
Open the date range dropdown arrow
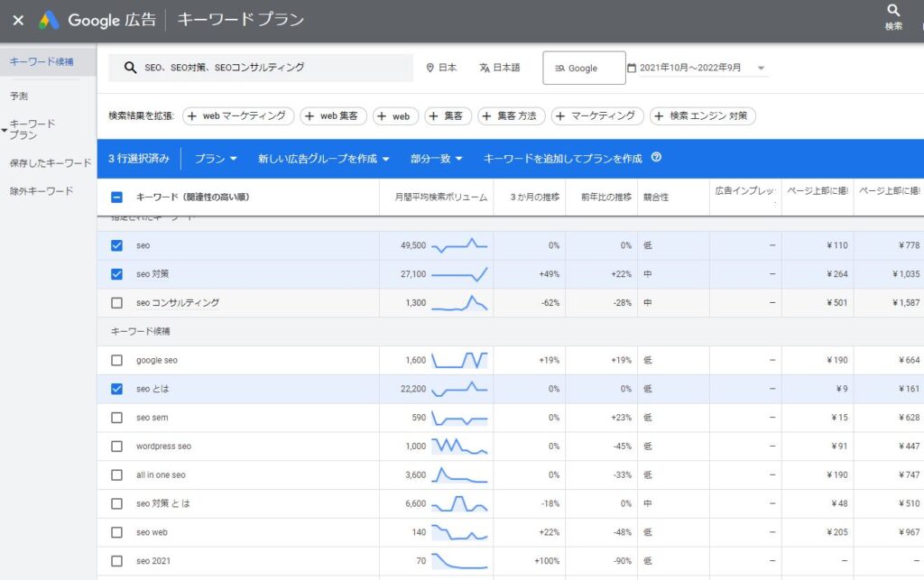coord(761,69)
